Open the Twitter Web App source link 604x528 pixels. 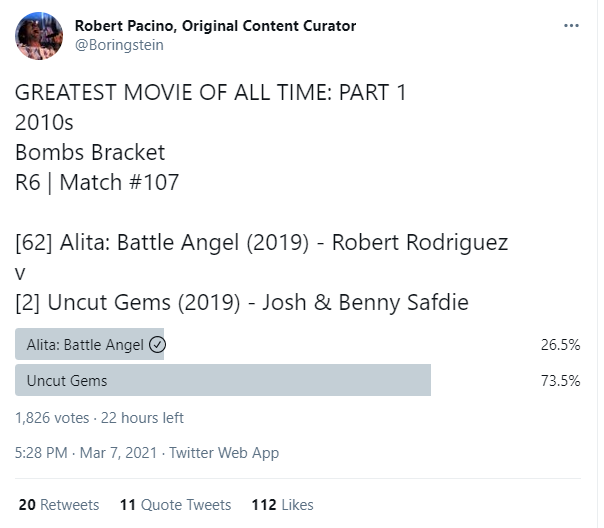[224, 453]
